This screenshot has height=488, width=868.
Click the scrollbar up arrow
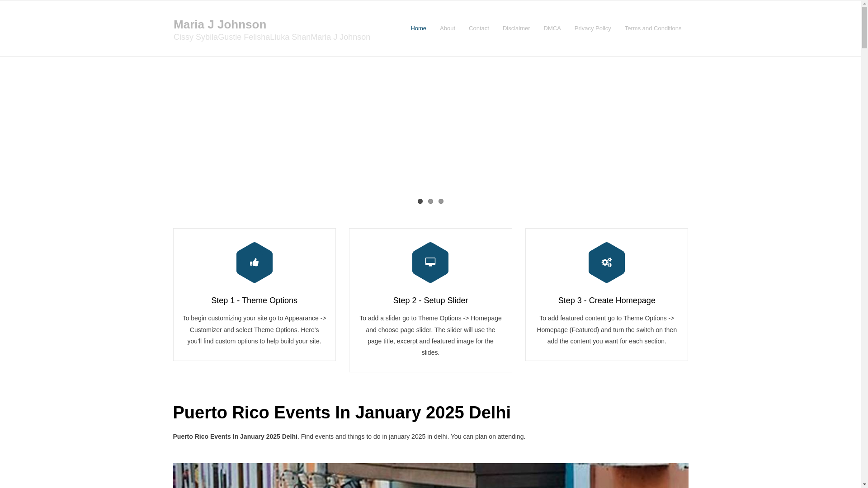pyautogui.click(x=864, y=3)
